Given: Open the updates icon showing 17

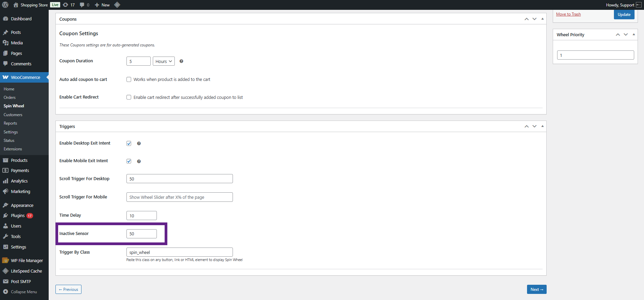Looking at the screenshot, I should (x=66, y=5).
